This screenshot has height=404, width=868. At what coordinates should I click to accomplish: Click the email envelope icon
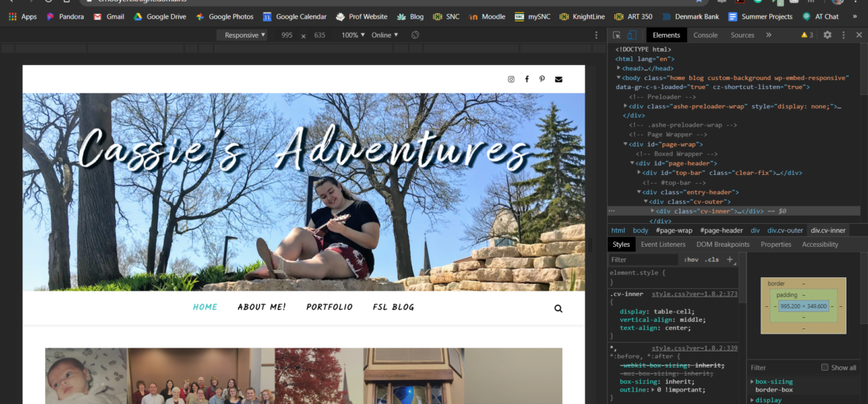coord(559,79)
